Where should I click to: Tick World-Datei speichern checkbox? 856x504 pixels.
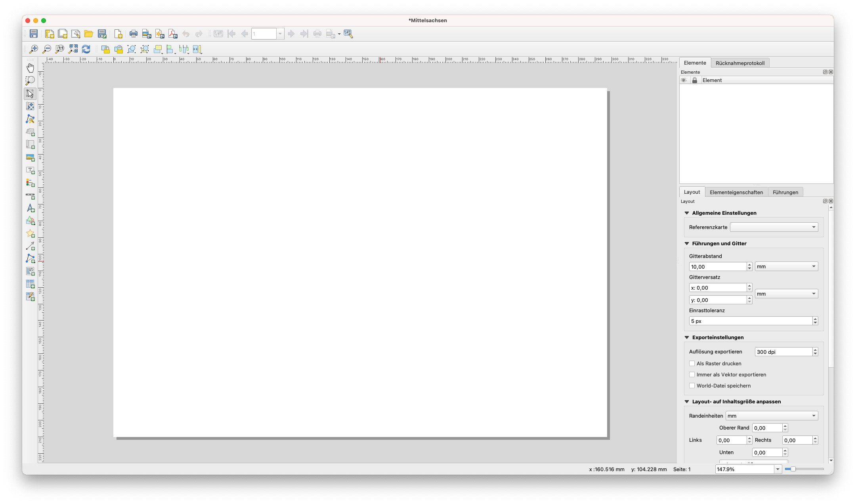[692, 386]
